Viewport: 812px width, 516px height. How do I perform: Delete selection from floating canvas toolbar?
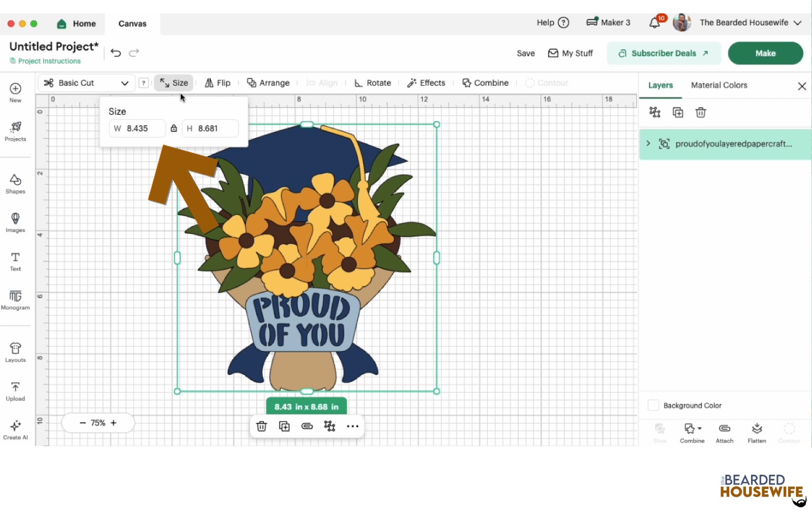[261, 426]
